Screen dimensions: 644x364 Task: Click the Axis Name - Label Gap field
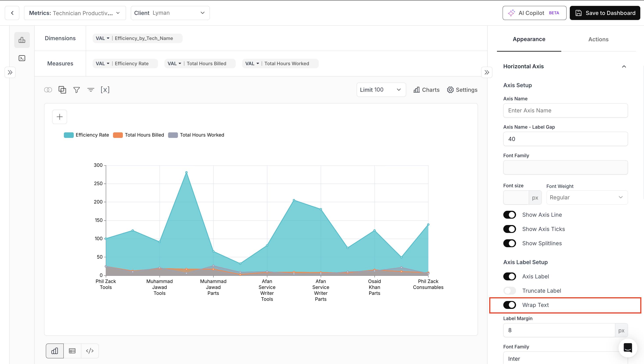click(x=565, y=139)
